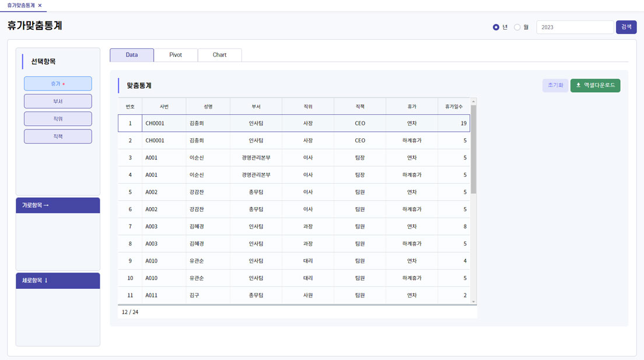The image size is (644, 360).
Task: Select the 부서 item in 선택항목
Action: coord(58,101)
